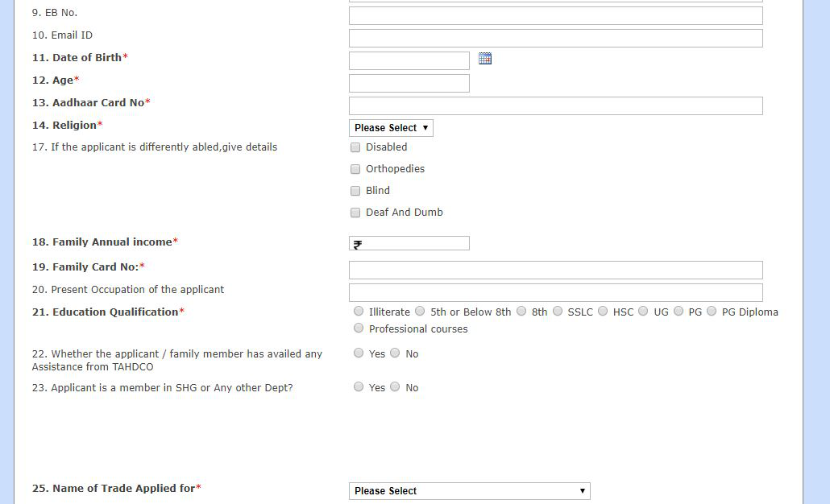Select No for SHG membership question
830x504 pixels.
(x=395, y=386)
